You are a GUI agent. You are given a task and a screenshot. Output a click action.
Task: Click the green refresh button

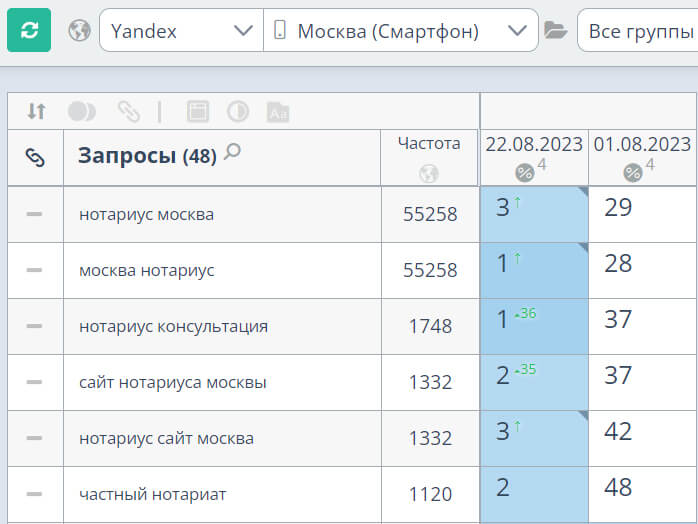(x=29, y=30)
